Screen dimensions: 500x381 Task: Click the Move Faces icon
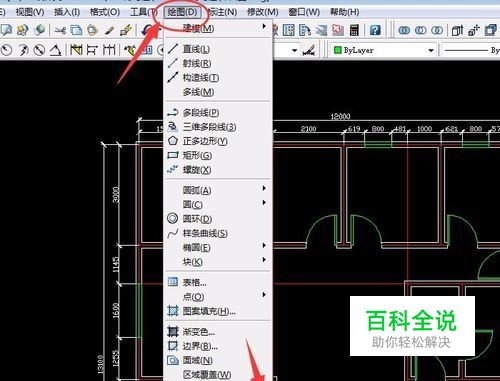(474, 30)
